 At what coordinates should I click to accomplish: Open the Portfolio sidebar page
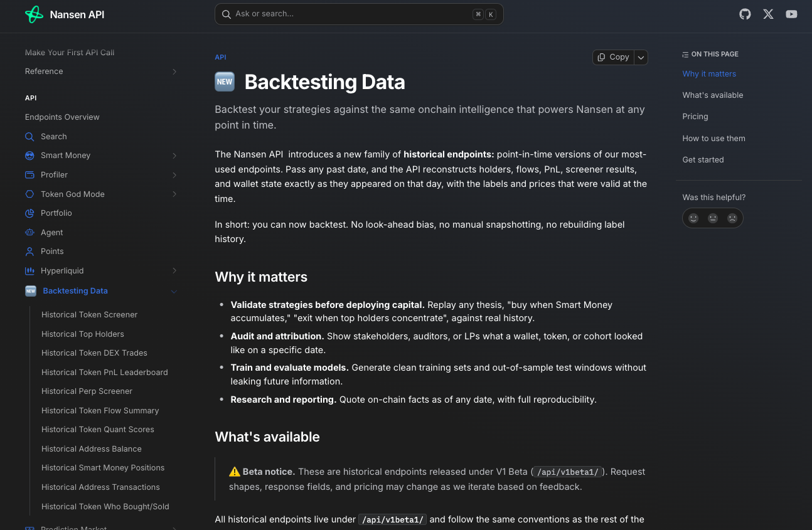(56, 213)
